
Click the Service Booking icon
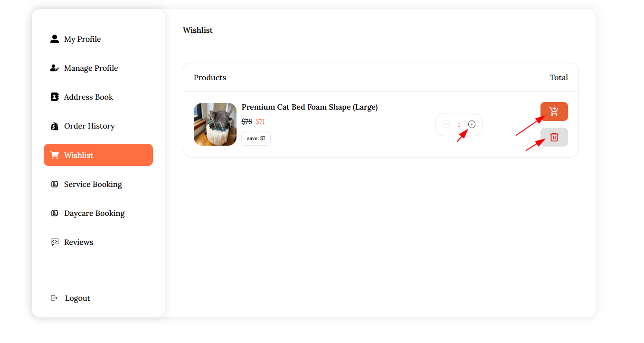pyautogui.click(x=55, y=184)
